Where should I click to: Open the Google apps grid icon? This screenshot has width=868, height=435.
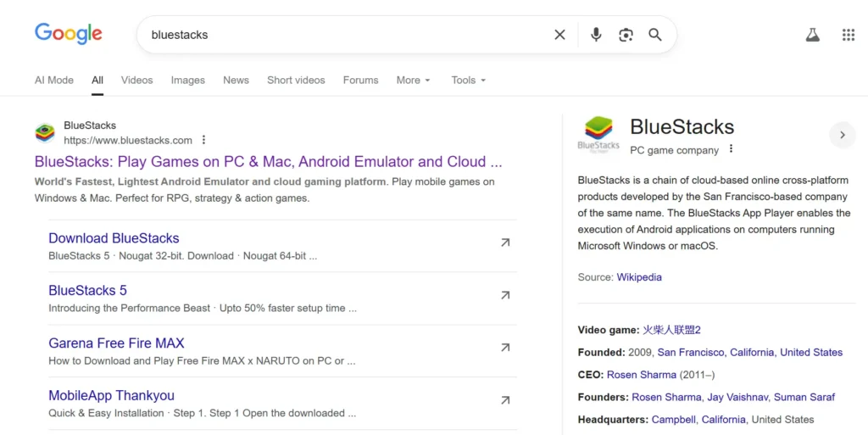[848, 35]
